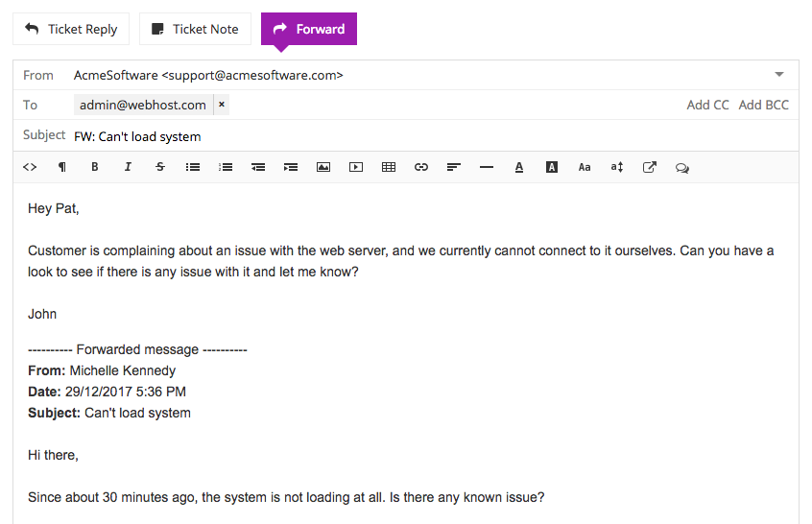Remove admin@webhost.com recipient
The width and height of the screenshot is (812, 524).
click(222, 105)
